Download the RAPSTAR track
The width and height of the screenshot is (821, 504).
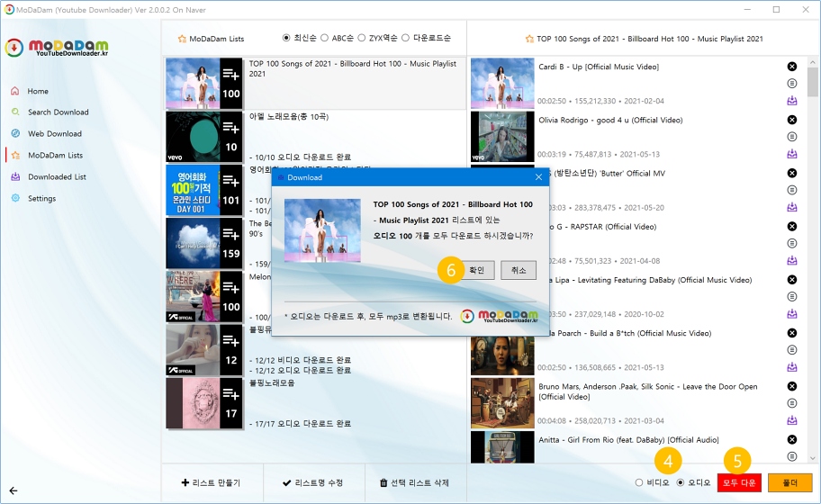click(792, 261)
